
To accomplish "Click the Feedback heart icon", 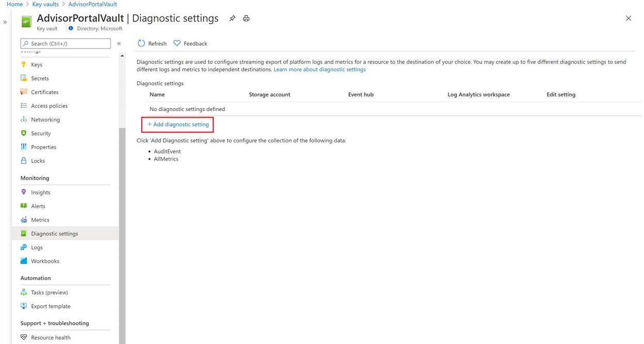I will coord(177,43).
